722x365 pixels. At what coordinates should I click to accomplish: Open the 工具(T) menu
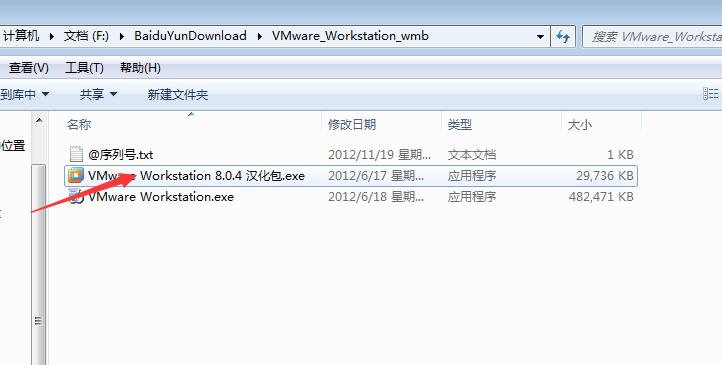coord(84,68)
